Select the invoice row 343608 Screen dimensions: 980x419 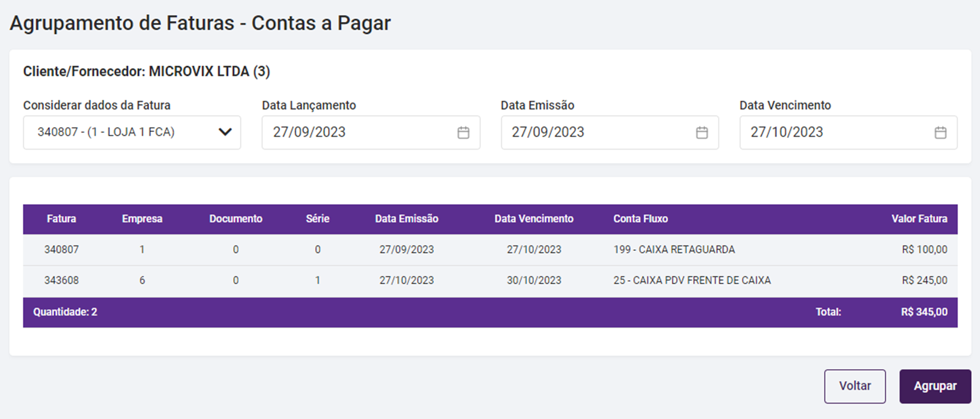(x=61, y=280)
